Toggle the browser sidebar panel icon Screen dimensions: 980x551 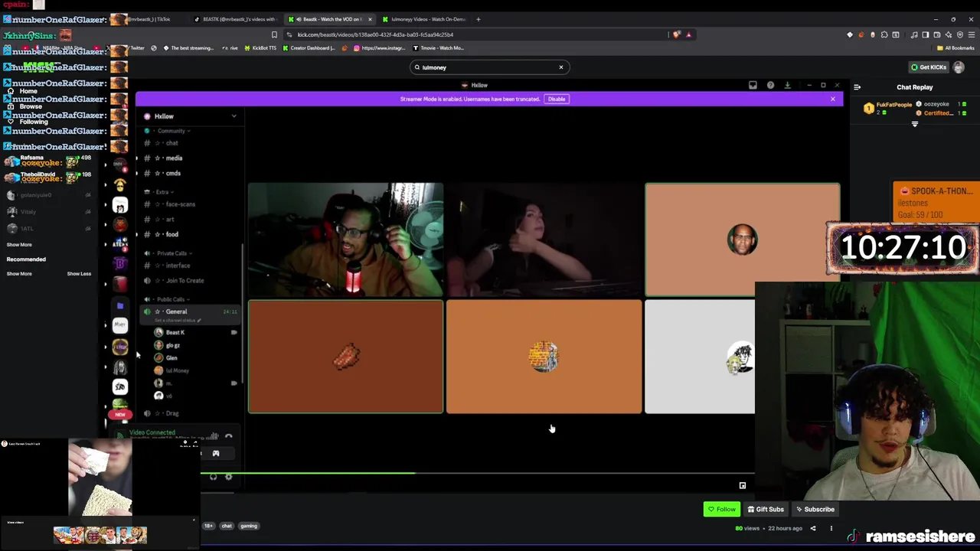(926, 34)
